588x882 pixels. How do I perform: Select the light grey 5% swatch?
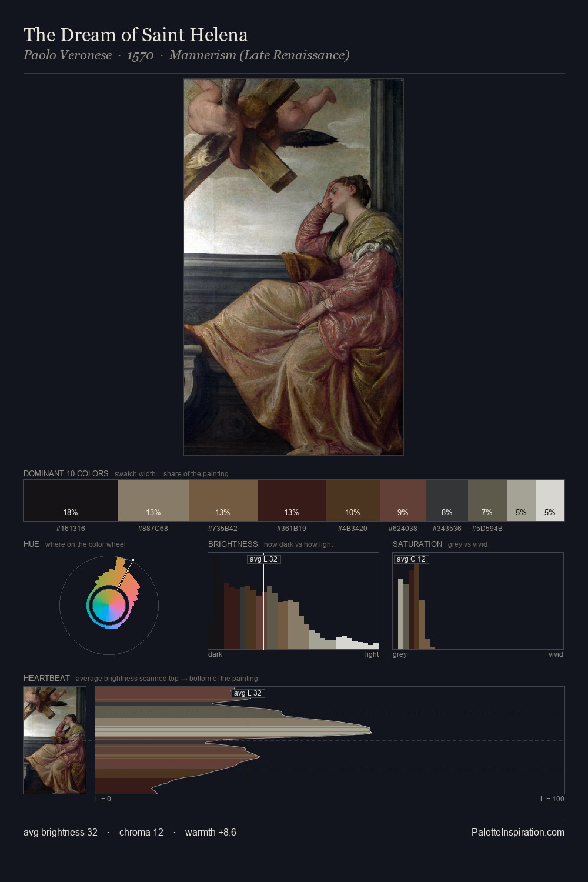coord(521,500)
